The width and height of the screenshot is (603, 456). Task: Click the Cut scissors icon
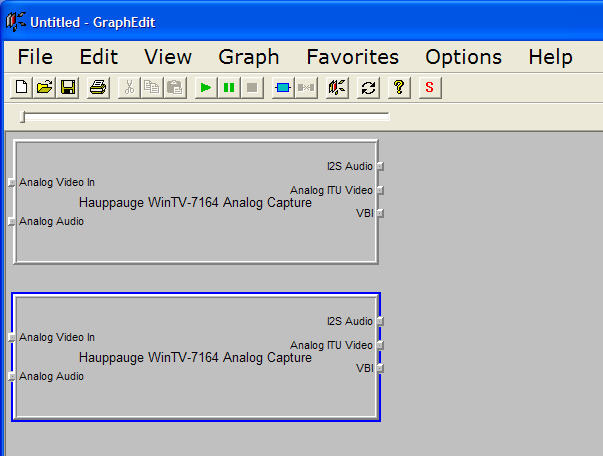point(129,88)
